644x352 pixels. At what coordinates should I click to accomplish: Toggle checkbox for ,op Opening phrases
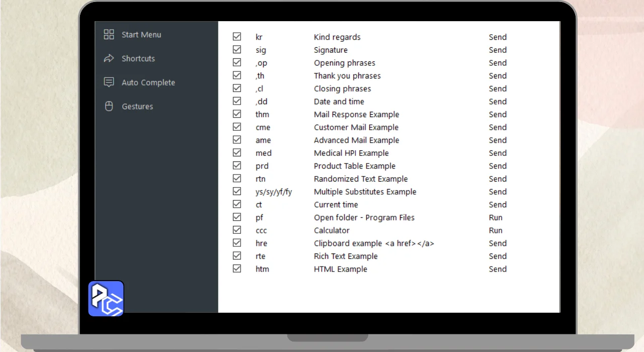click(237, 62)
